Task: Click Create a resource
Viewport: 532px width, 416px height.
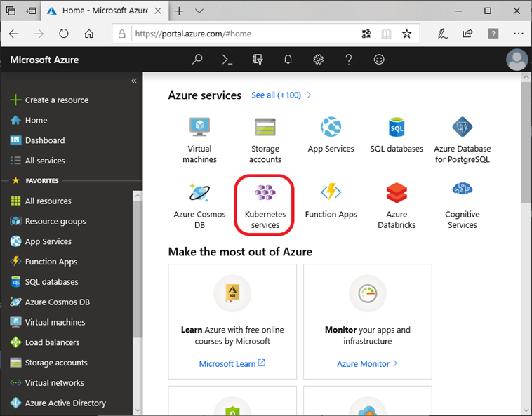Action: click(56, 100)
